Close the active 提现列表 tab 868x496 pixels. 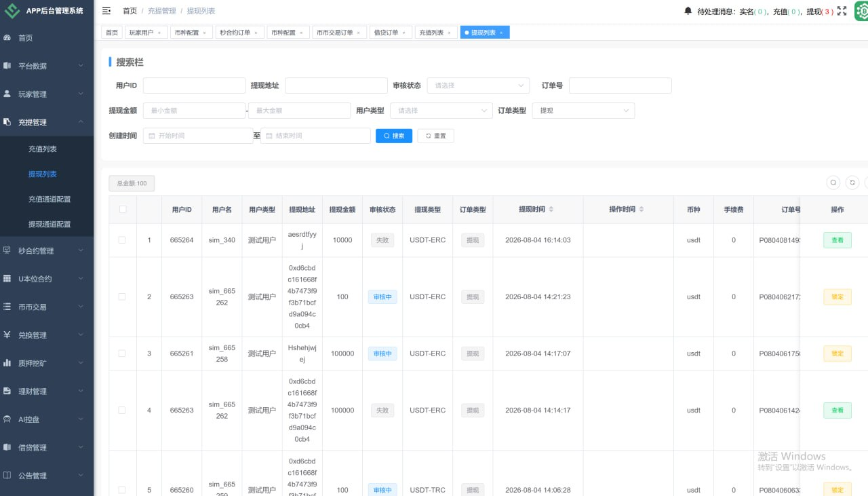(501, 33)
